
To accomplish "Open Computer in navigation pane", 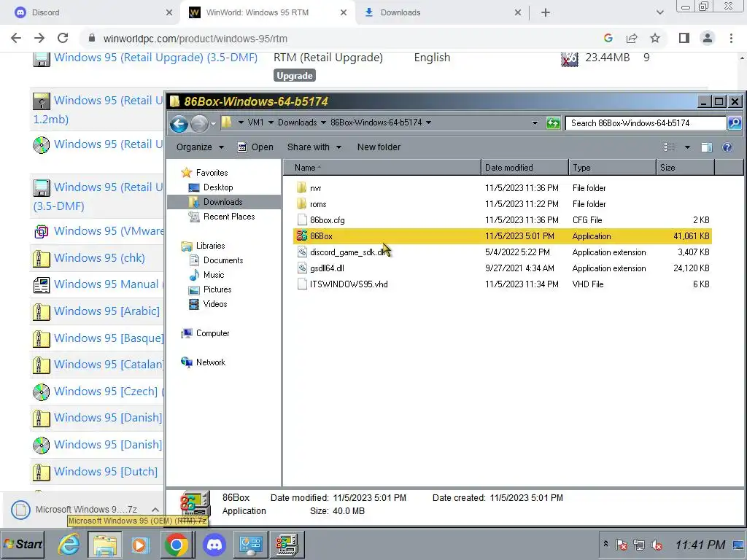I will (x=205, y=333).
